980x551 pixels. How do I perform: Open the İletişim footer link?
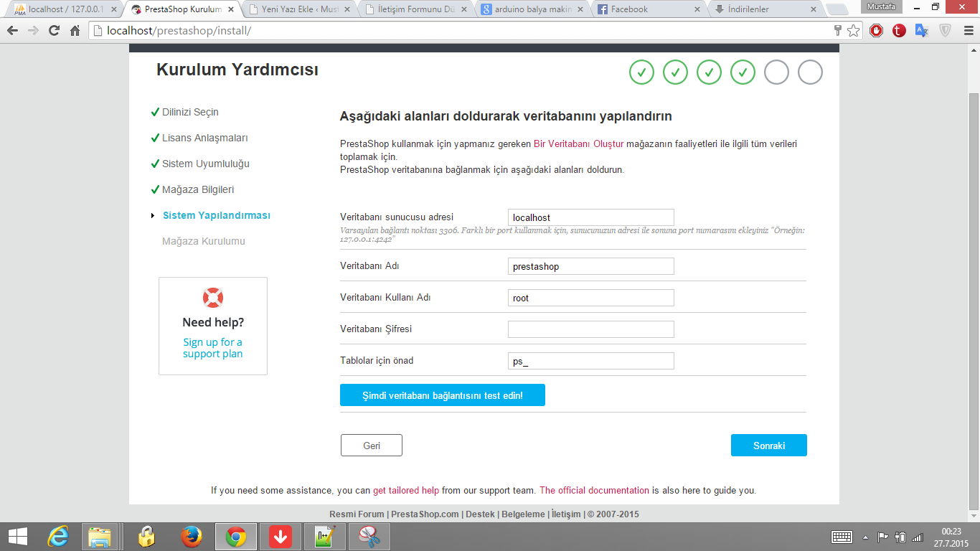[566, 514]
